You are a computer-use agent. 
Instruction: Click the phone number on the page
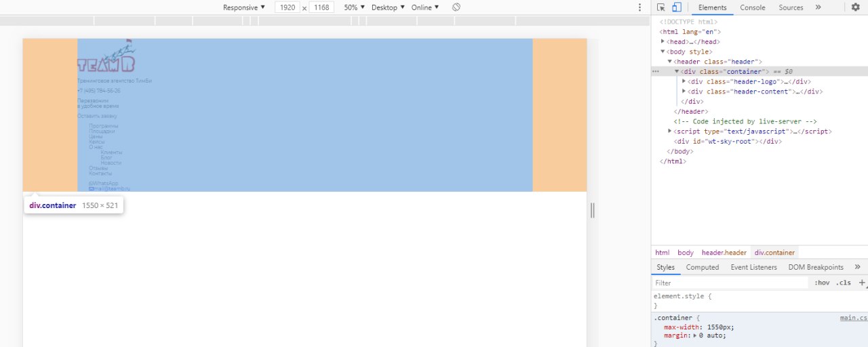pos(99,91)
